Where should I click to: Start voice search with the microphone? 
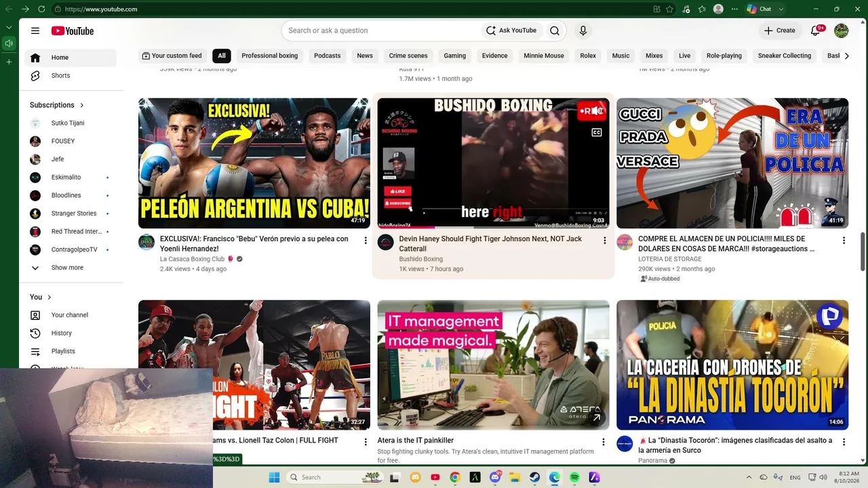pyautogui.click(x=583, y=30)
